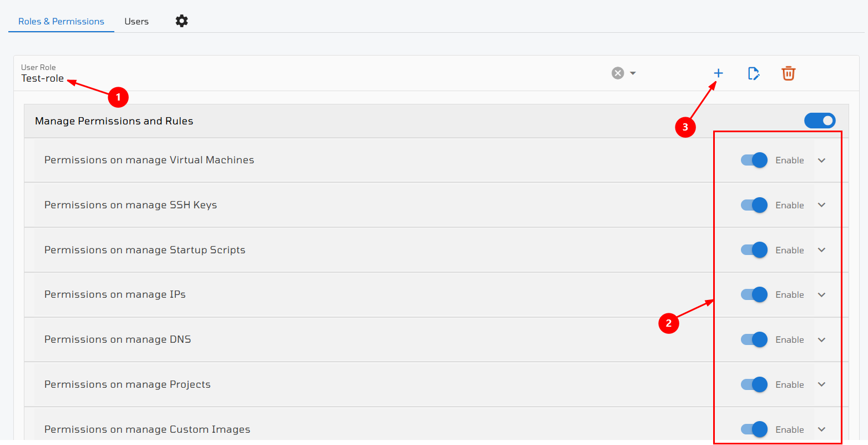Click the plus icon to add role
This screenshot has height=445, width=868.
718,73
